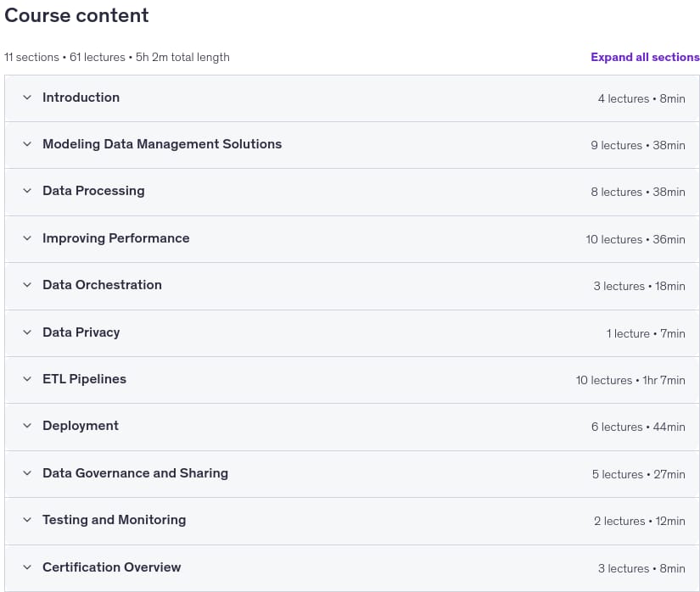Expand the Certification Overview chevron
Image resolution: width=700 pixels, height=592 pixels.
click(x=27, y=567)
